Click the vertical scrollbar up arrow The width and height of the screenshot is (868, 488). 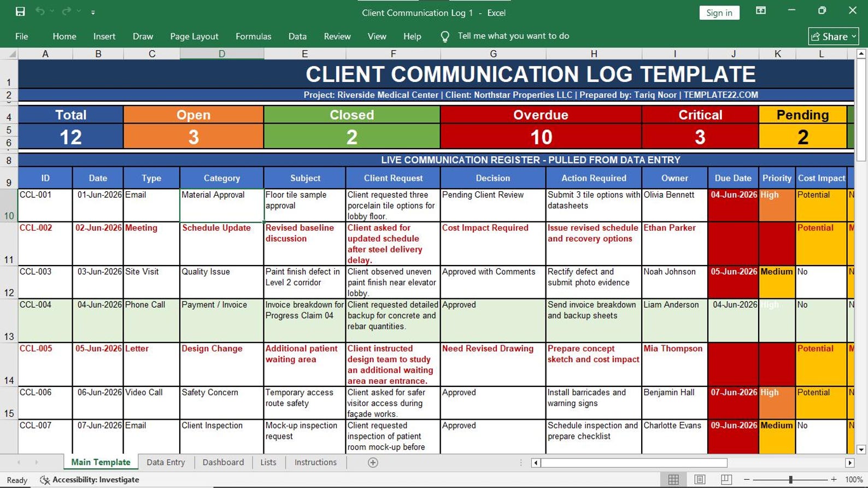[x=861, y=54]
